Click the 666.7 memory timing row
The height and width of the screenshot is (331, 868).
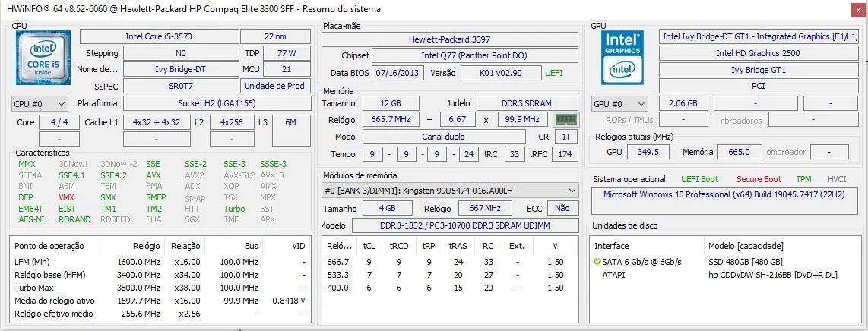450,262
